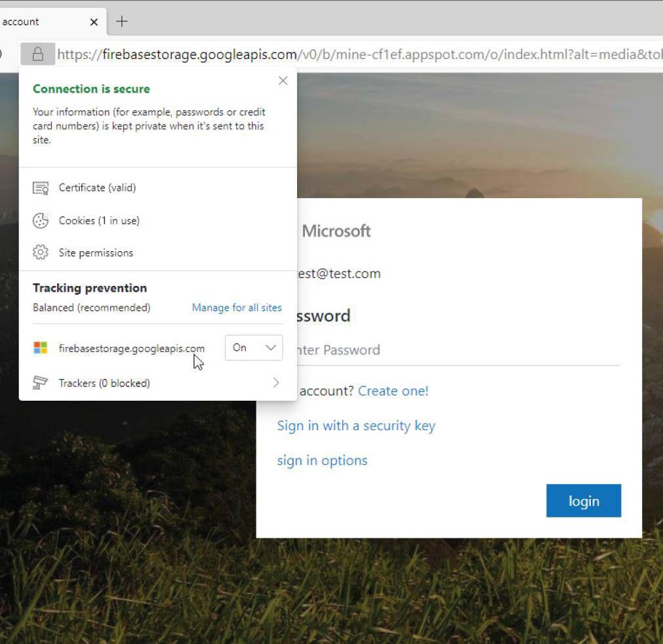Click the Connection is secure heading
The width and height of the screenshot is (663, 644).
pyautogui.click(x=91, y=89)
